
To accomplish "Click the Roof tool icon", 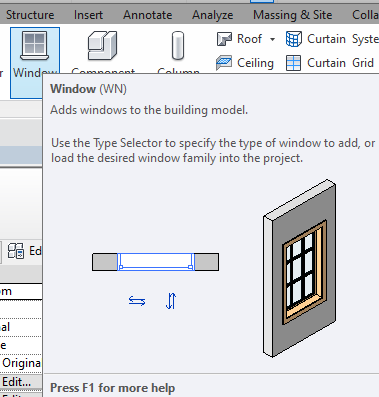I will [224, 39].
